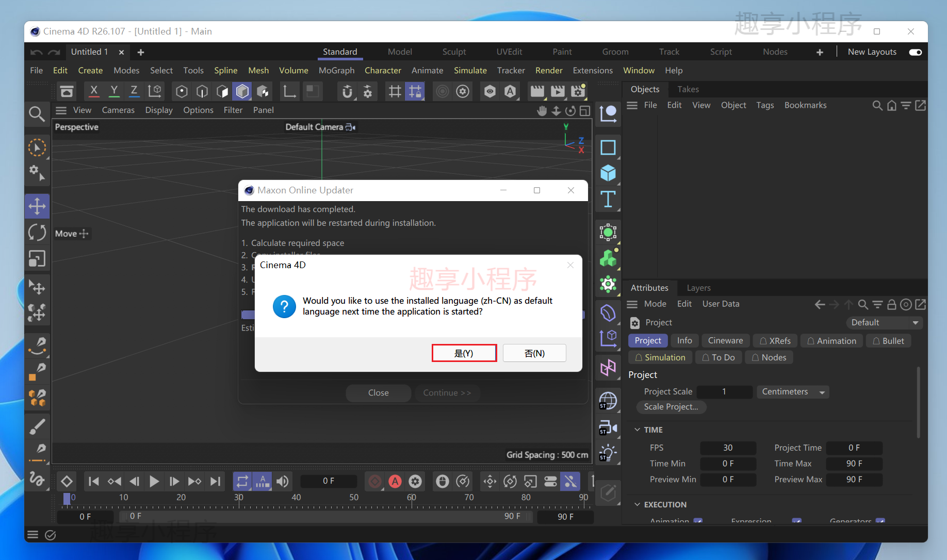Screen dimensions: 947x560
Task: Switch to the Sculpt layout tab
Action: tap(454, 52)
